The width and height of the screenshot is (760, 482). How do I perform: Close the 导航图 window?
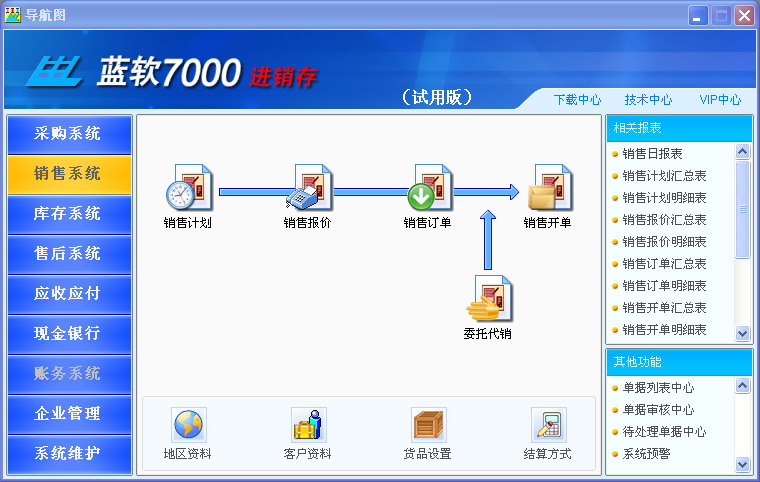click(x=744, y=16)
